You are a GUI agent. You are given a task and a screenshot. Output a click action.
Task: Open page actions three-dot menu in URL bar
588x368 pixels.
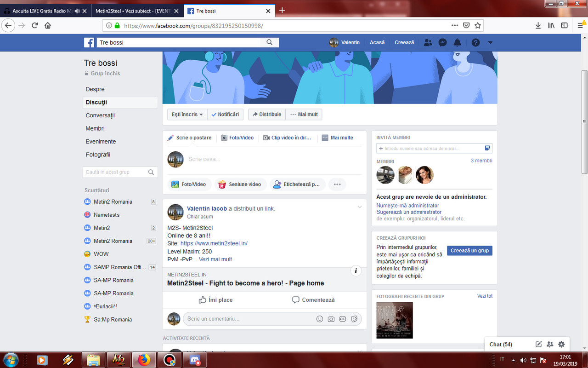455,25
